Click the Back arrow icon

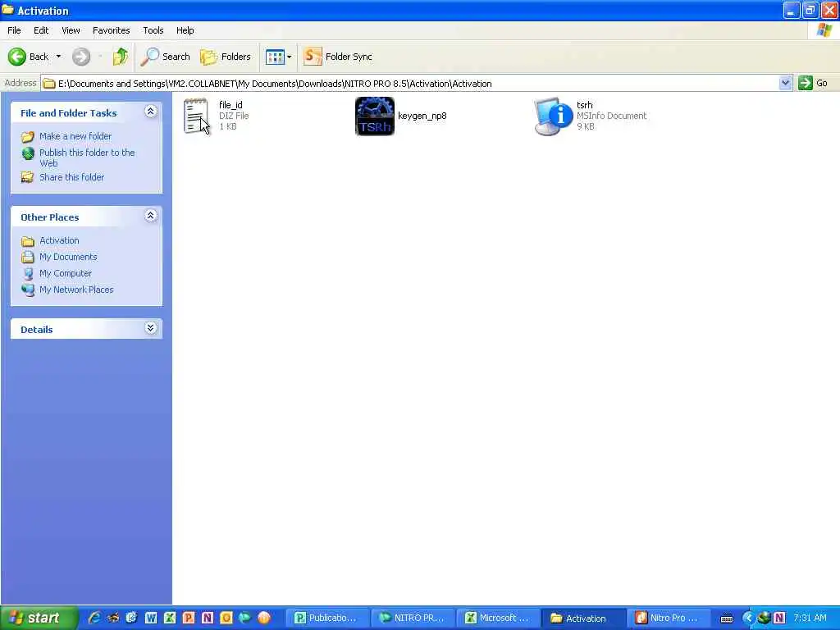coord(16,57)
